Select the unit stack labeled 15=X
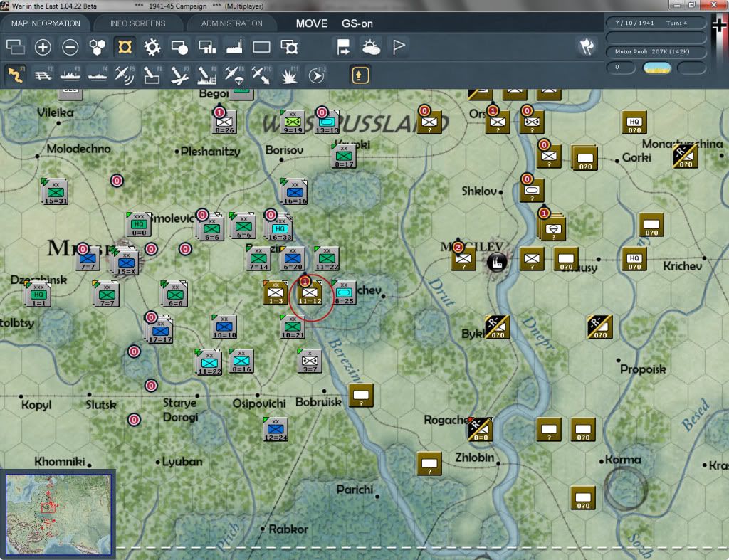The image size is (729, 560). 125,261
